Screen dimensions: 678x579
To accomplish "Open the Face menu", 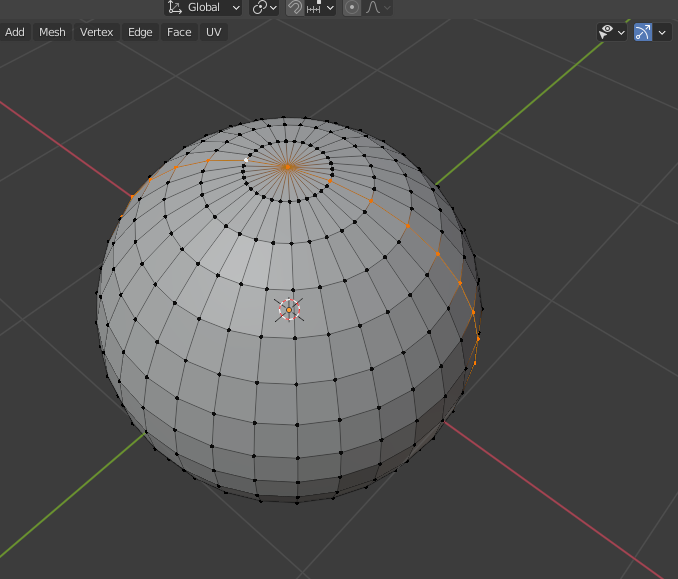I will pos(179,32).
